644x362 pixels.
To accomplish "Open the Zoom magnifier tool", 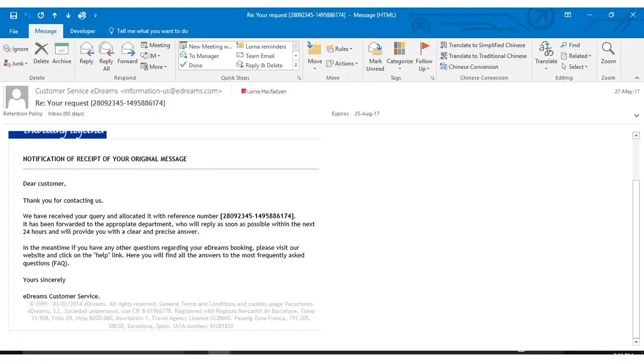I will click(608, 53).
